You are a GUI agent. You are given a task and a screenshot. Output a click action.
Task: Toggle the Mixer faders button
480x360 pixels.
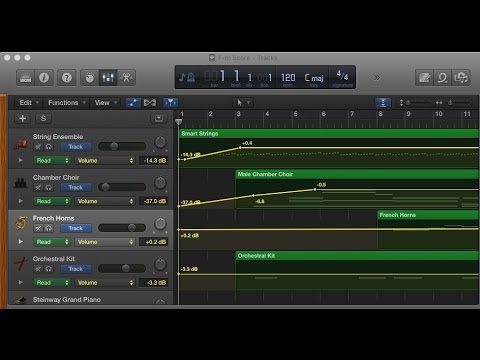click(108, 78)
